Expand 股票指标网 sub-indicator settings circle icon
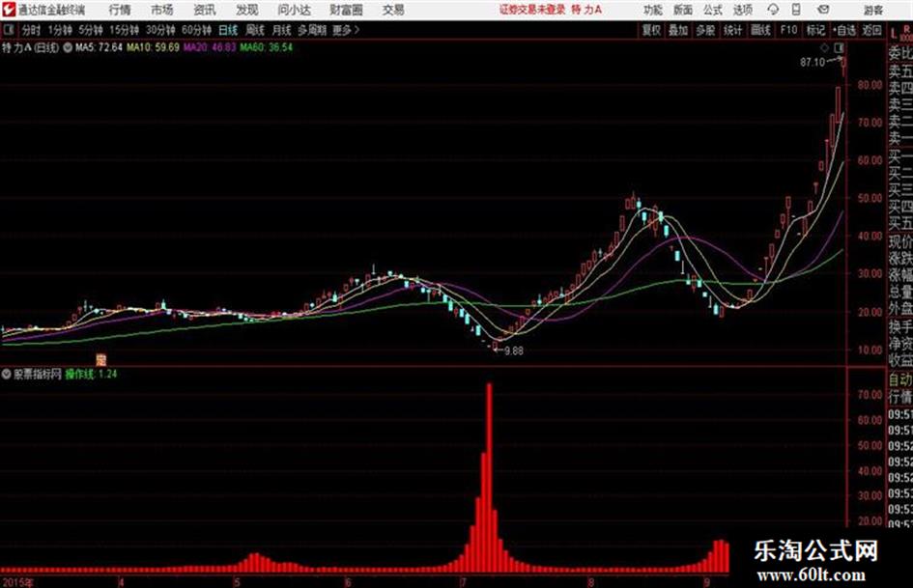This screenshot has height=588, width=913. [7, 374]
